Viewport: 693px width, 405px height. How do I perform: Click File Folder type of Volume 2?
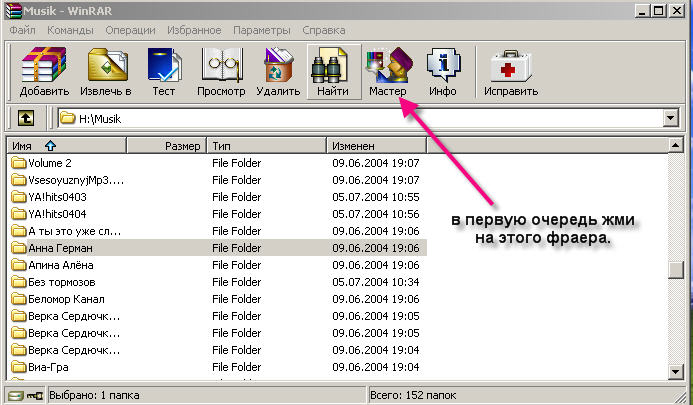point(236,163)
